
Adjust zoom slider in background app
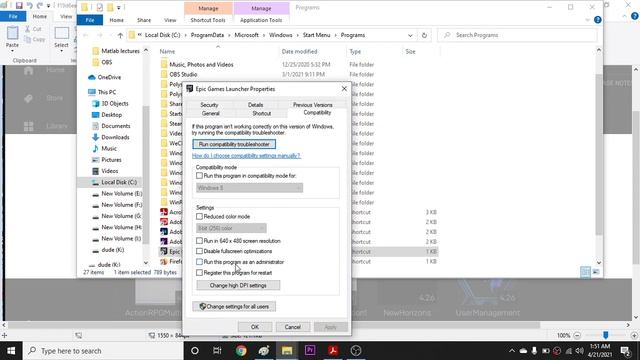pos(606,335)
